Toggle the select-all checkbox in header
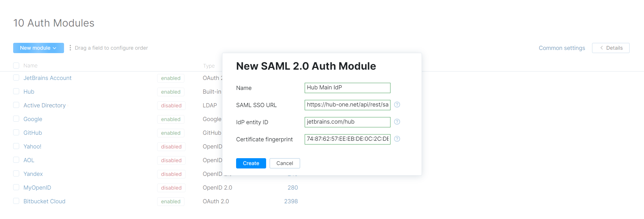Screen dimensions: 644x219 click(x=16, y=66)
